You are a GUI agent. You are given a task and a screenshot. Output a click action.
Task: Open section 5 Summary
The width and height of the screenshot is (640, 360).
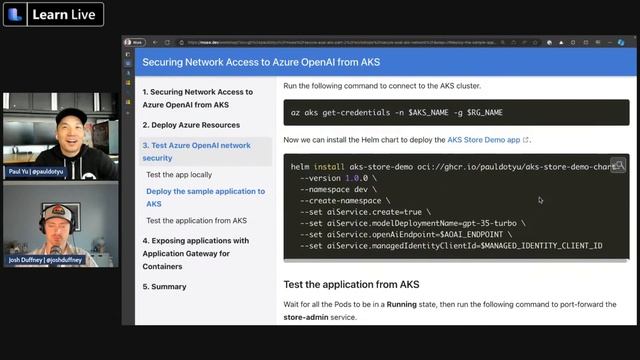tap(164, 287)
